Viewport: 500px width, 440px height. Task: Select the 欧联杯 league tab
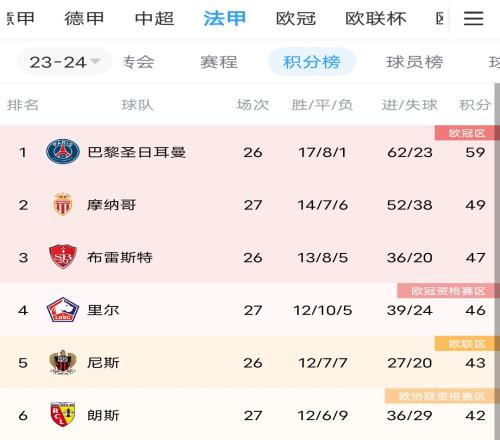click(x=376, y=18)
